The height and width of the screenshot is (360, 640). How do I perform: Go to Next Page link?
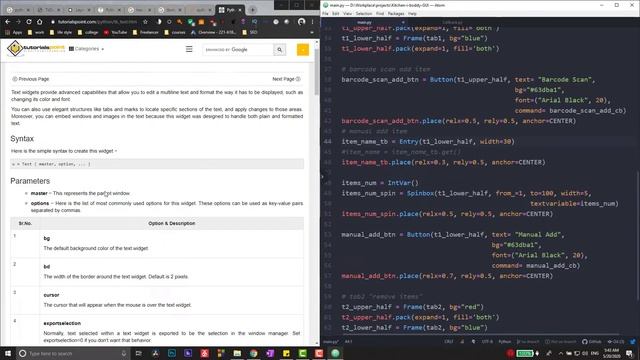point(286,79)
